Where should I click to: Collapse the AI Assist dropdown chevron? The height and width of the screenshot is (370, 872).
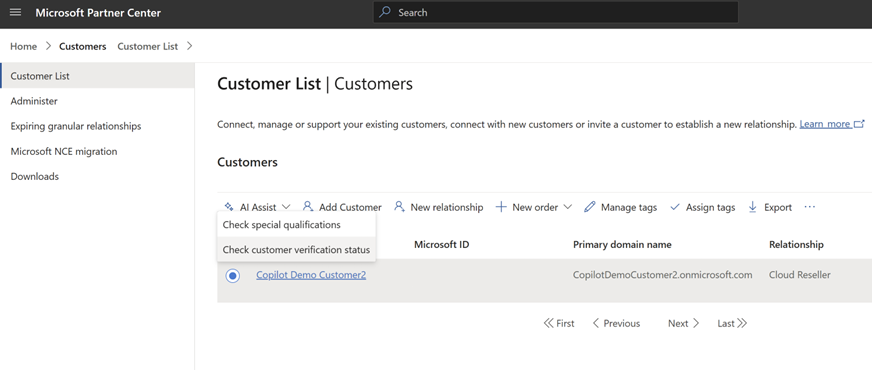[286, 207]
